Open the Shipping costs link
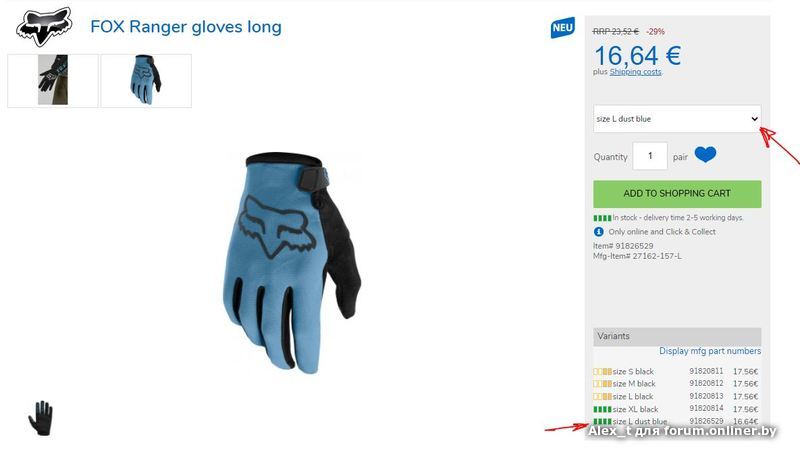 [x=635, y=72]
